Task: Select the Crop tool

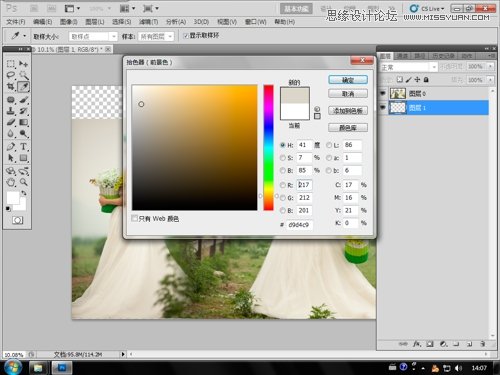Action: 11,87
